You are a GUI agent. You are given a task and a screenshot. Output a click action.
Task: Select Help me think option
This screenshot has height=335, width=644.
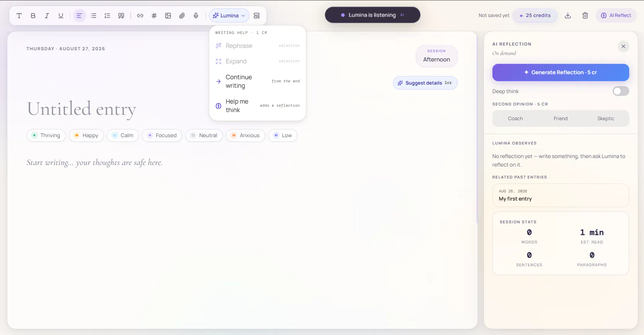coord(258,106)
